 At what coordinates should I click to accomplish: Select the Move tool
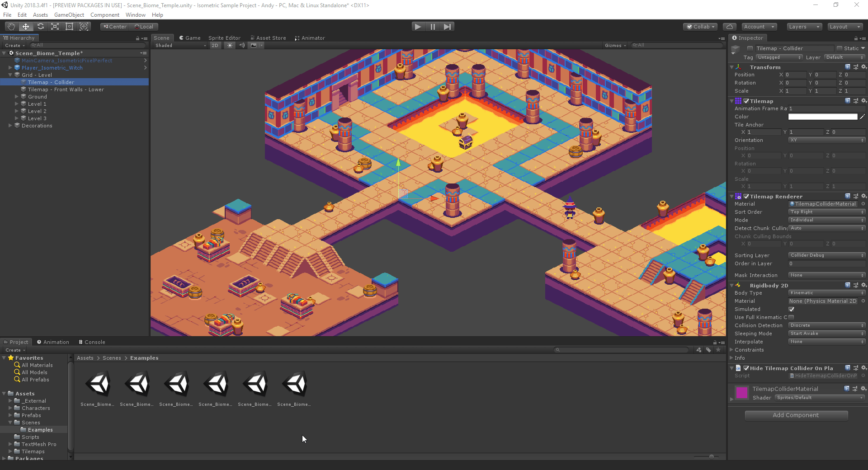[25, 26]
